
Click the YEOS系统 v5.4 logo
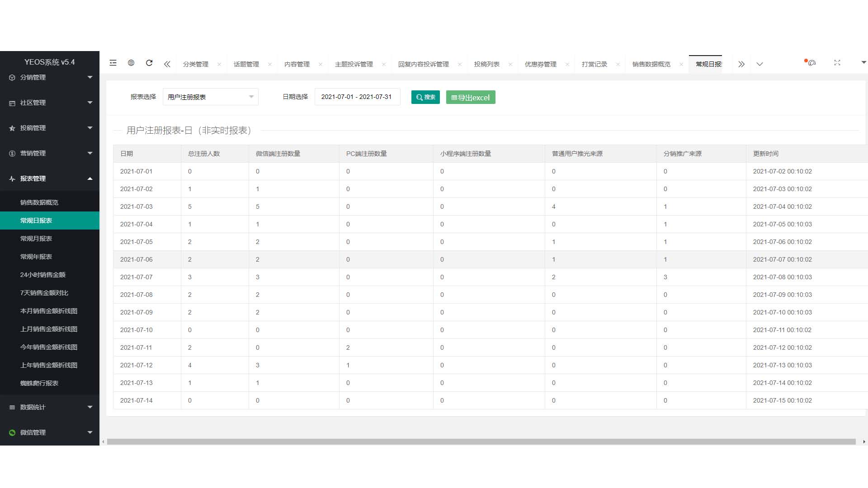[50, 62]
